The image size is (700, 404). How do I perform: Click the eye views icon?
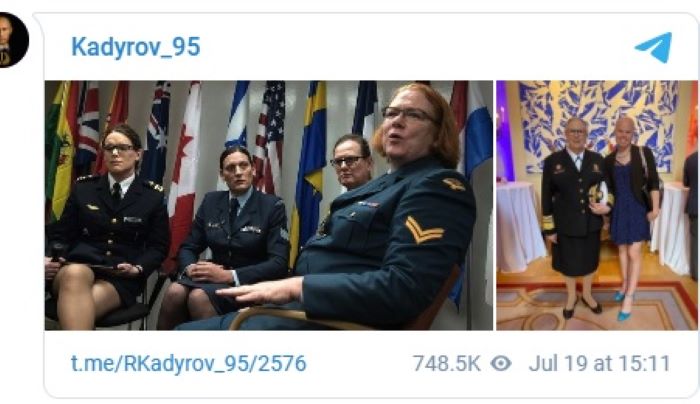point(501,363)
